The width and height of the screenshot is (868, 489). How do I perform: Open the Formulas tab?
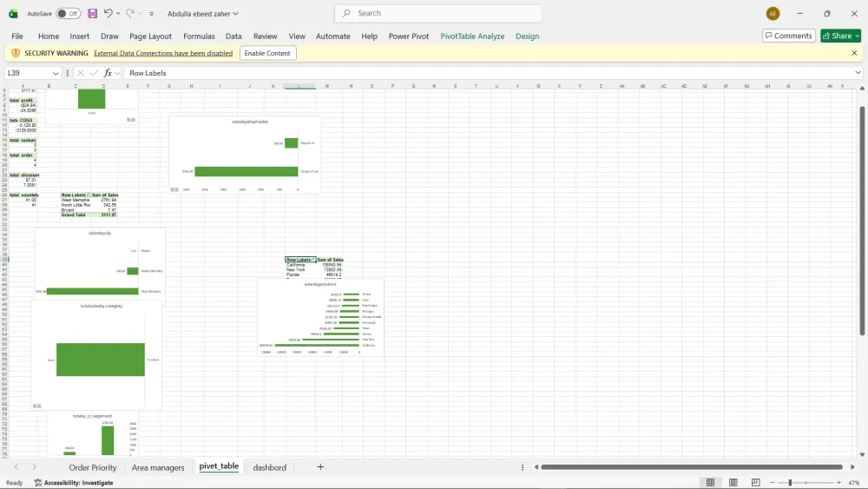(x=199, y=36)
